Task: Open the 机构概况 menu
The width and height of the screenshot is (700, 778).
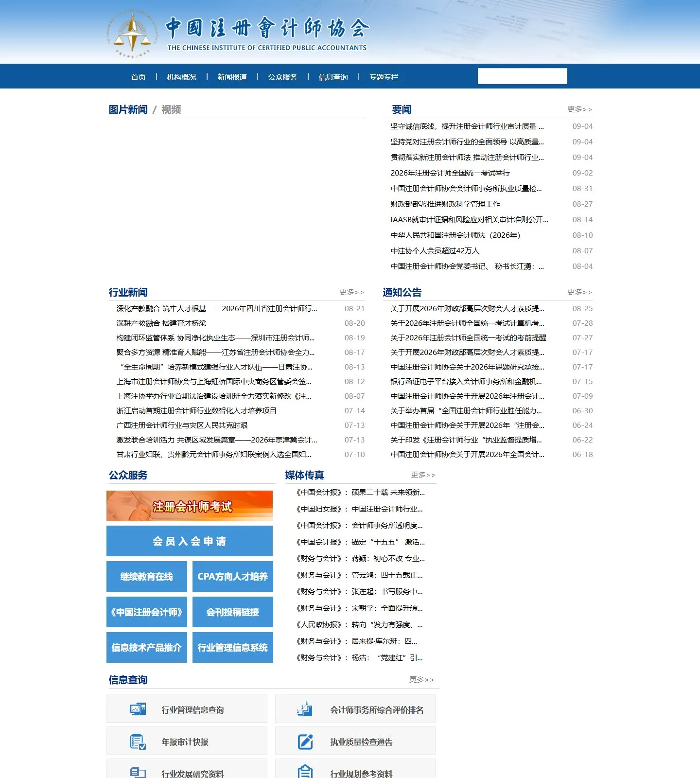Action: (181, 77)
